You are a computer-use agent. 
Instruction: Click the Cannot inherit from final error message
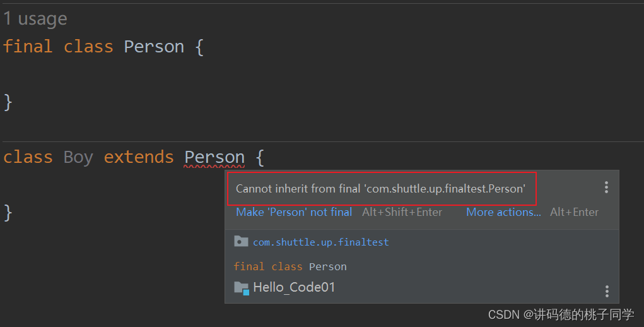pyautogui.click(x=380, y=189)
